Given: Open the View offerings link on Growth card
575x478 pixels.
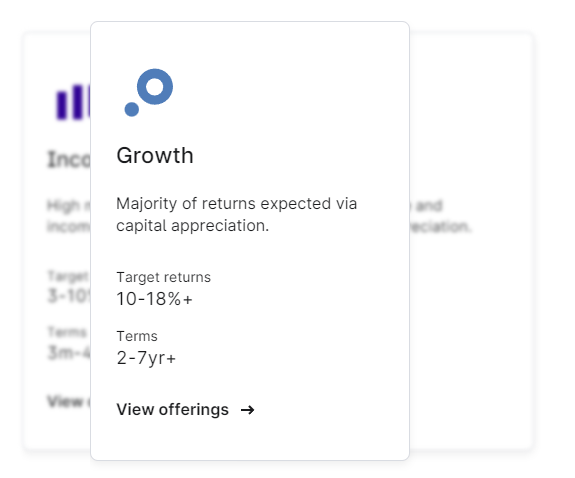Looking at the screenshot, I should (185, 409).
